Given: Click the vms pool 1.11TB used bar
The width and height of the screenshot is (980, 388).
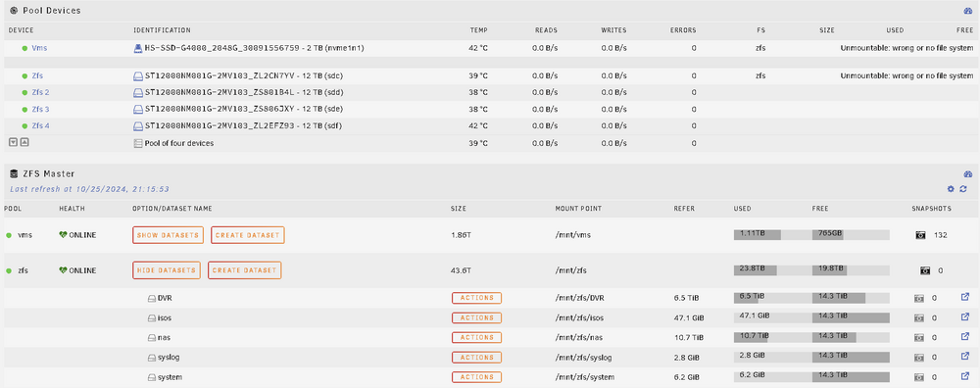Looking at the screenshot, I should pyautogui.click(x=772, y=235).
